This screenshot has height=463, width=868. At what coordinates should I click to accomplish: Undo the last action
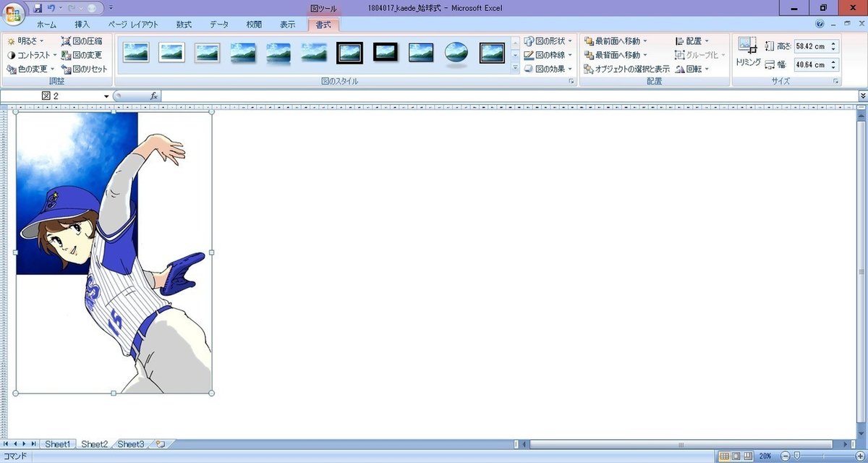(51, 8)
